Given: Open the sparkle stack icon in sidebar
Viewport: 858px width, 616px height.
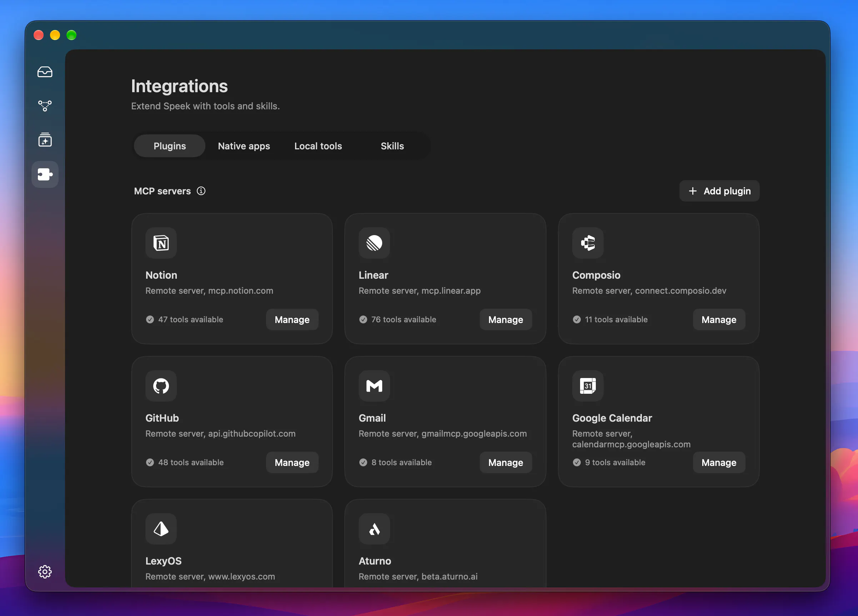Looking at the screenshot, I should coord(45,140).
